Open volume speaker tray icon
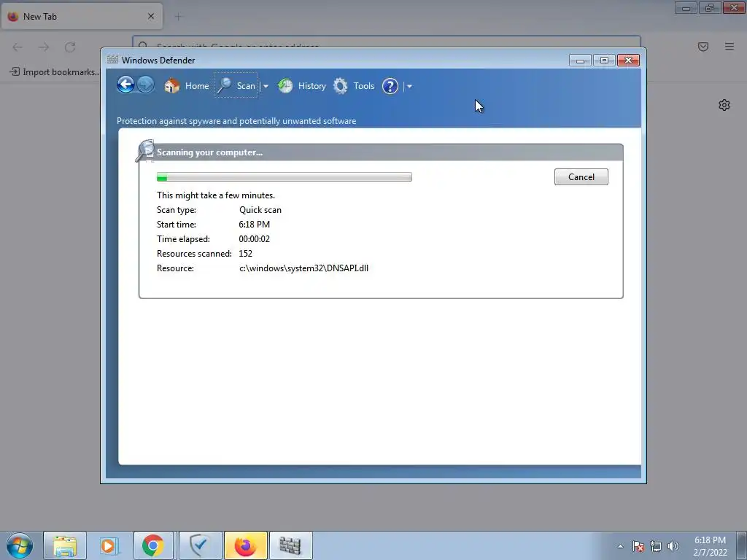The height and width of the screenshot is (560, 747). [x=673, y=546]
